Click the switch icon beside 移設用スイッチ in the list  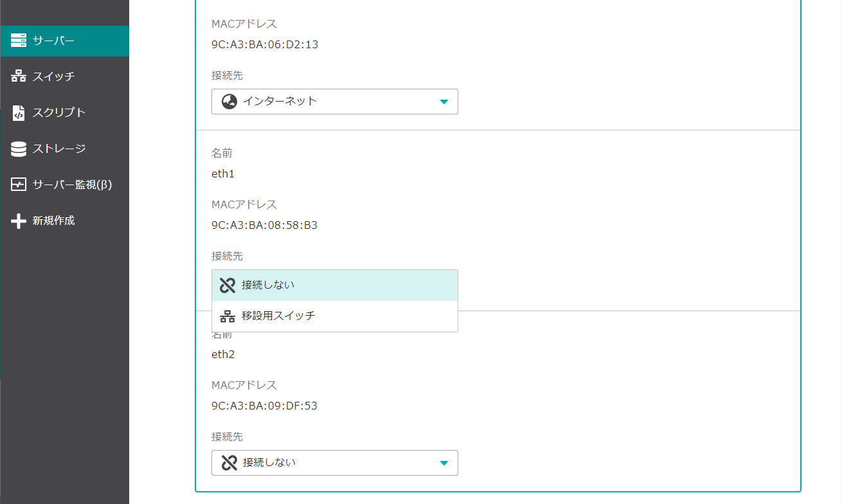pyautogui.click(x=228, y=316)
